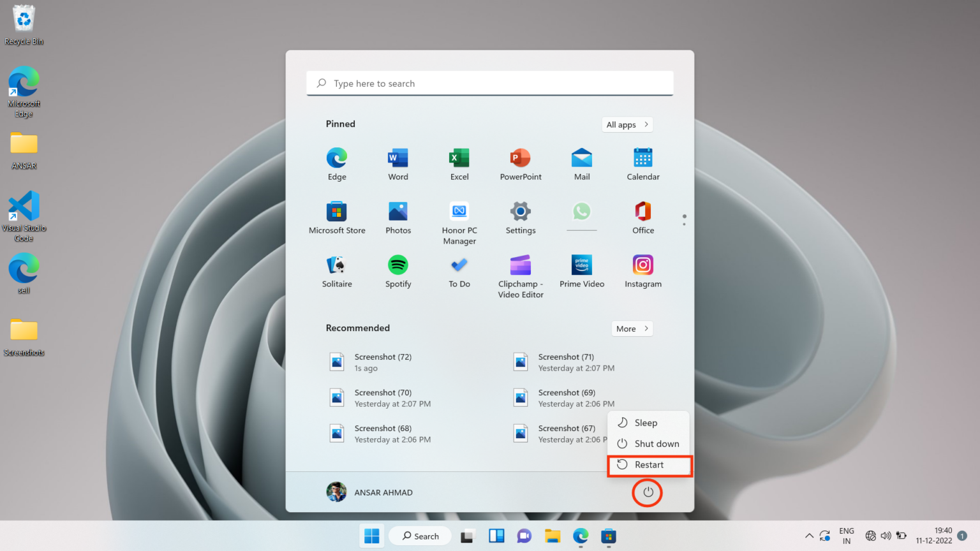The image size is (980, 551).
Task: Start the Spotify app
Action: 397,265
